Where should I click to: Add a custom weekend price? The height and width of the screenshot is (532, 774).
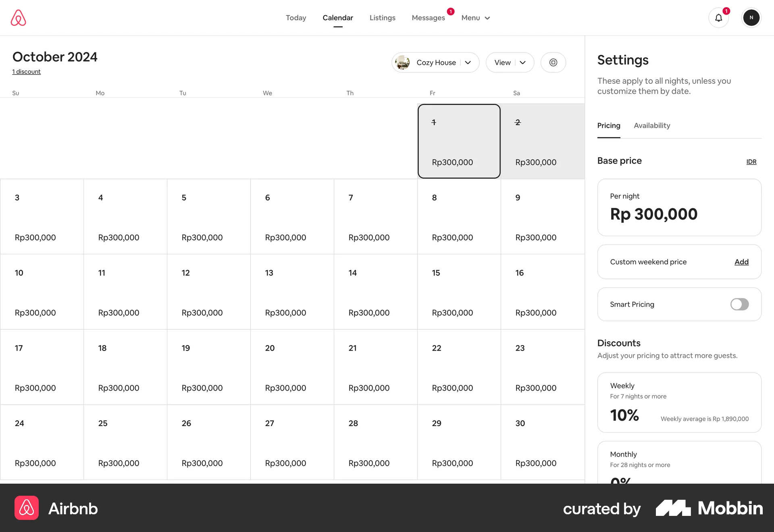click(741, 262)
